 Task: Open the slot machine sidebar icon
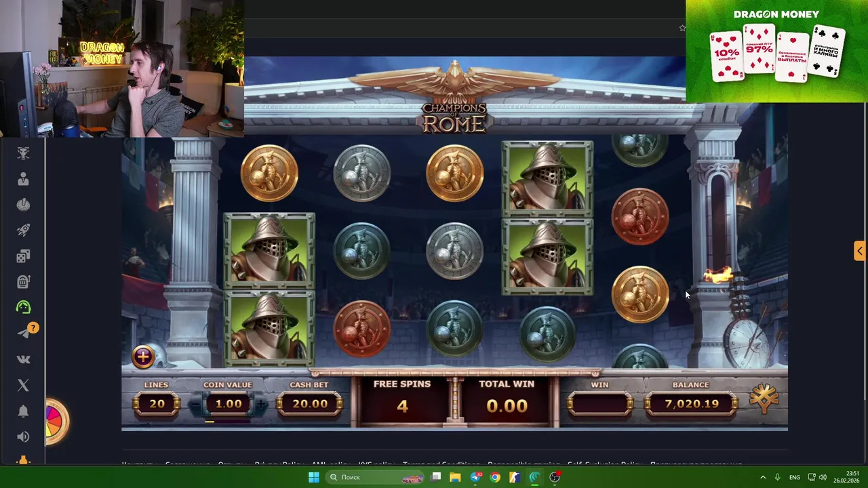[x=23, y=281]
